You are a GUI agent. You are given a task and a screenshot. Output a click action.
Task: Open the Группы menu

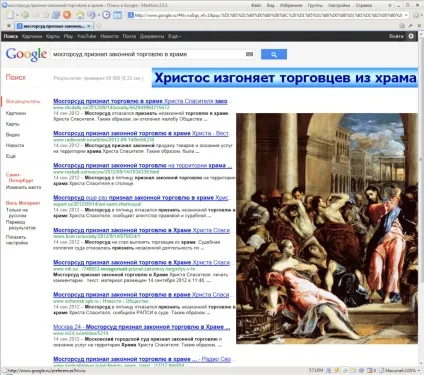pyautogui.click(x=315, y=5)
